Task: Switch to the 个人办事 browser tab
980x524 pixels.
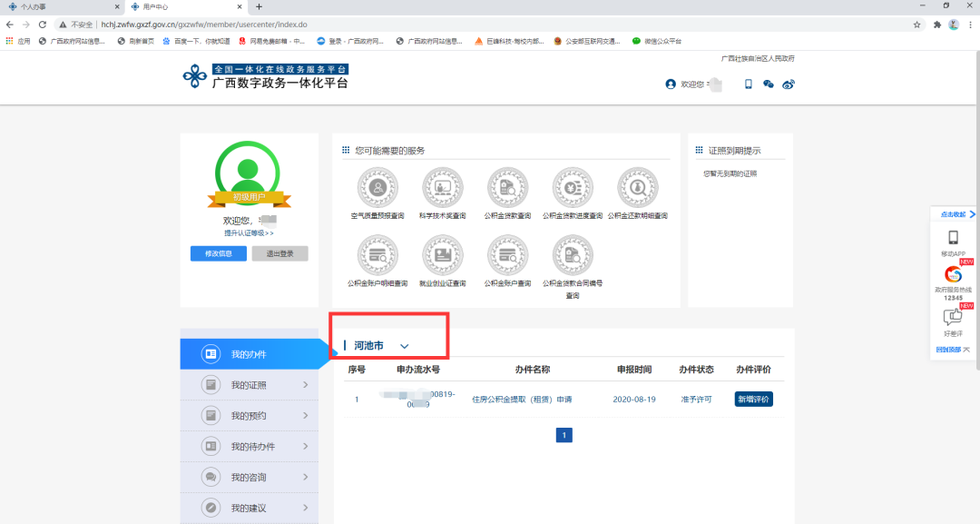Action: pos(62,7)
